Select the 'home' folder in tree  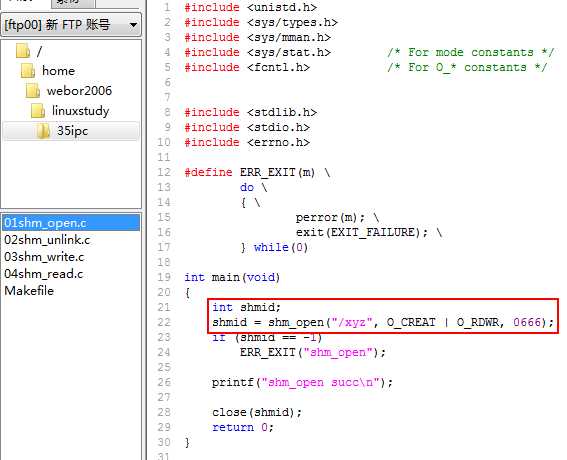(x=58, y=71)
